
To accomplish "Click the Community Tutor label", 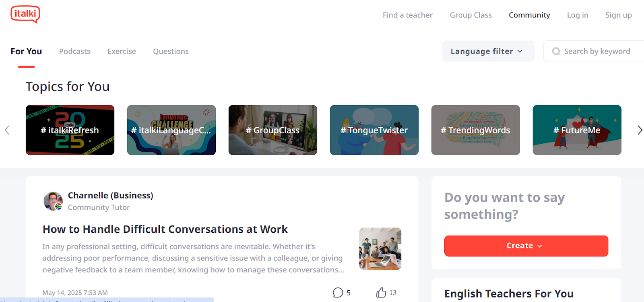I will (99, 207).
